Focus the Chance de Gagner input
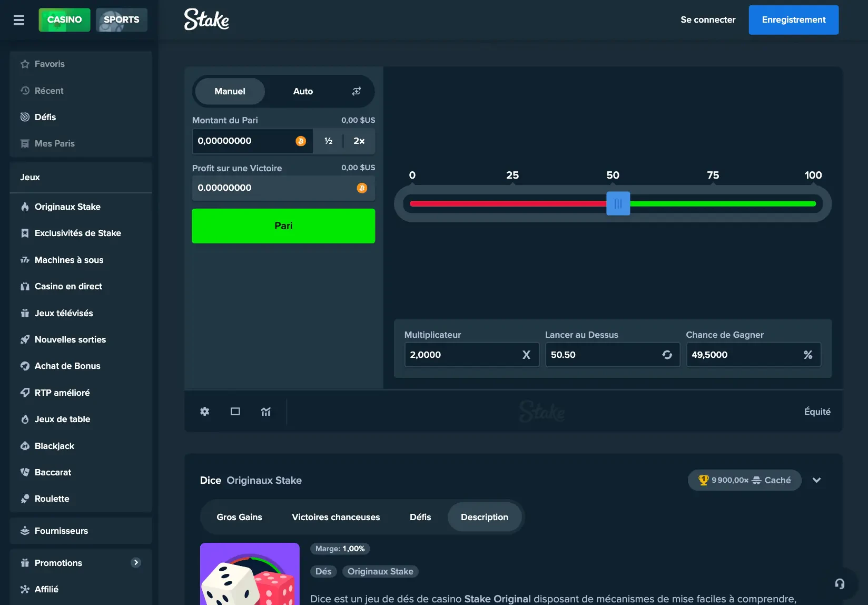Image resolution: width=868 pixels, height=605 pixels. click(753, 355)
